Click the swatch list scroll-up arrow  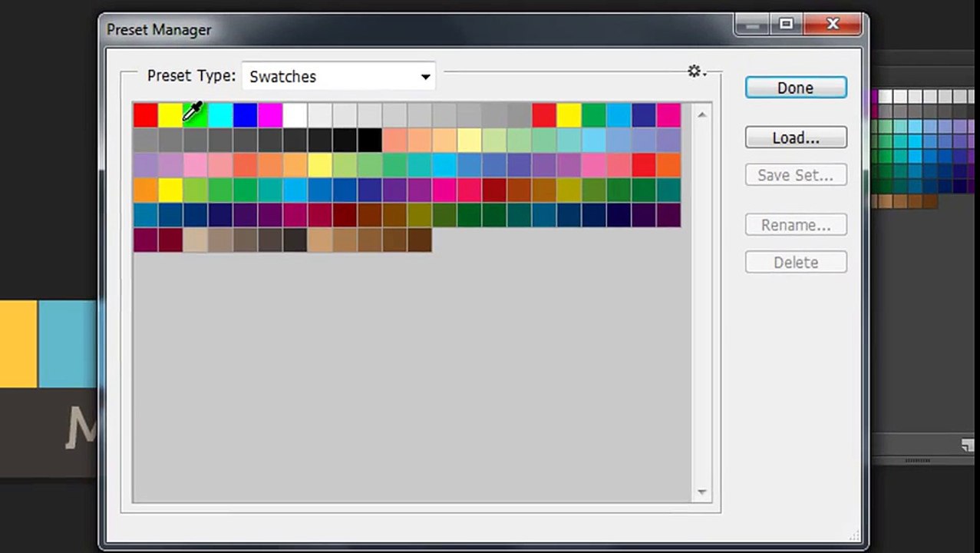point(701,114)
